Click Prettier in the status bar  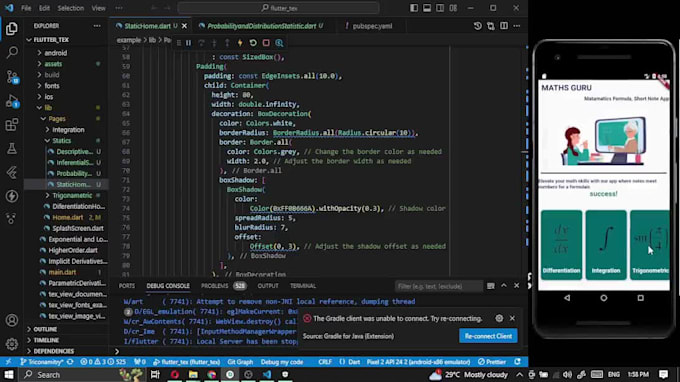coord(492,362)
